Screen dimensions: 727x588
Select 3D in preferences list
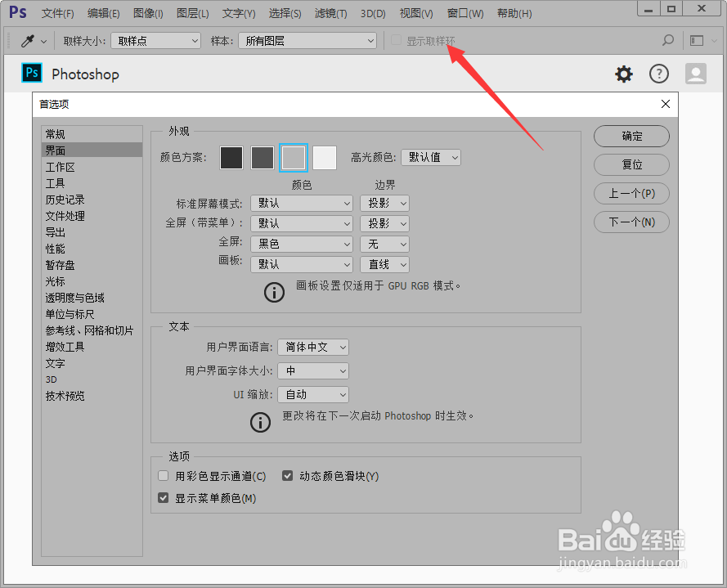coord(92,379)
